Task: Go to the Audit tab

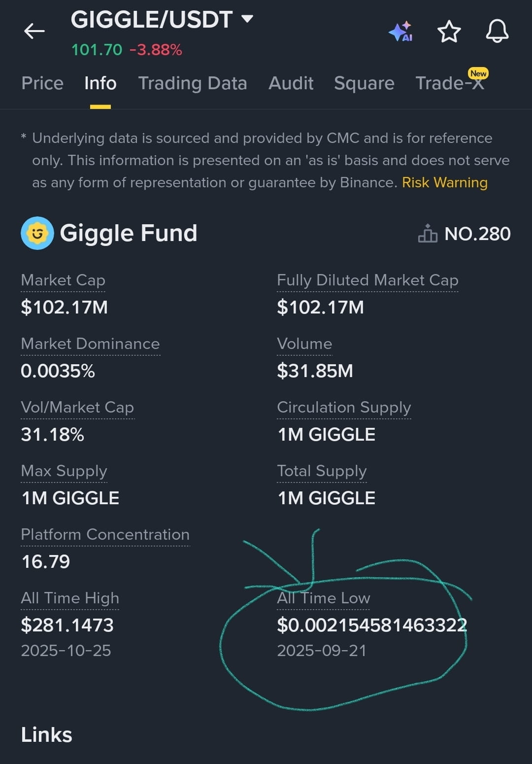Action: (x=291, y=83)
